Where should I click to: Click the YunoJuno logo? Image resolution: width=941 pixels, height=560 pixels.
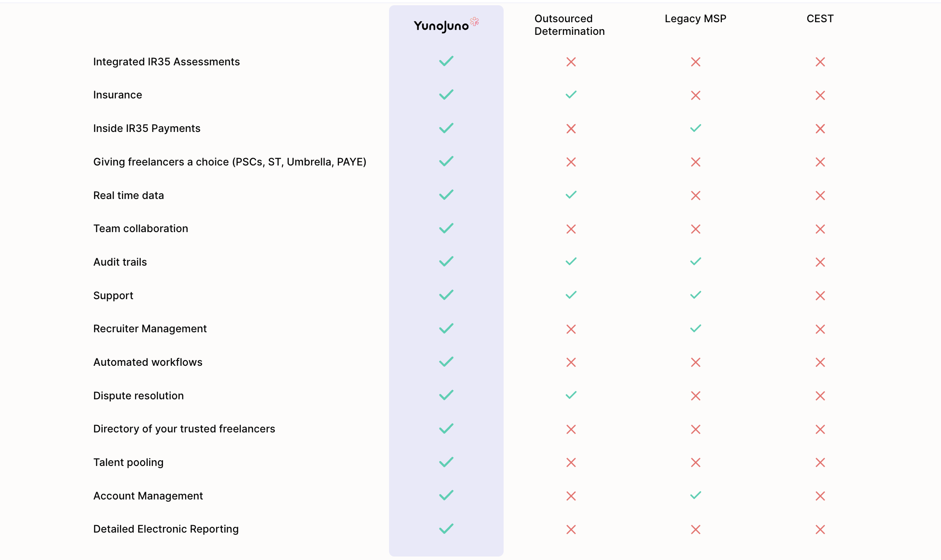(445, 25)
